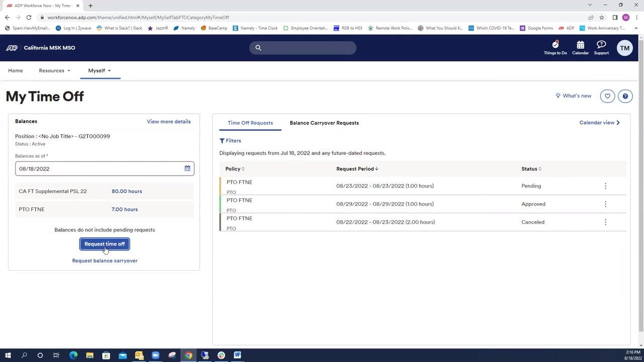Close the ADP Workforce Now tab

click(77, 6)
